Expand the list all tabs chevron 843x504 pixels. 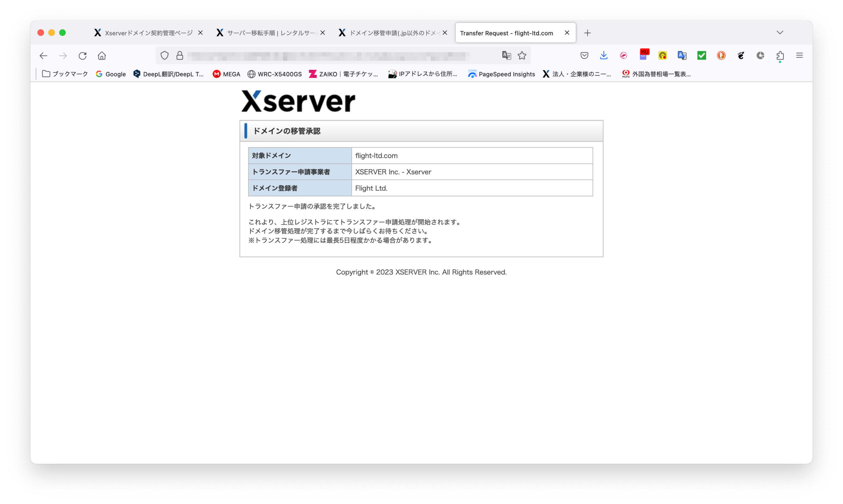click(780, 33)
